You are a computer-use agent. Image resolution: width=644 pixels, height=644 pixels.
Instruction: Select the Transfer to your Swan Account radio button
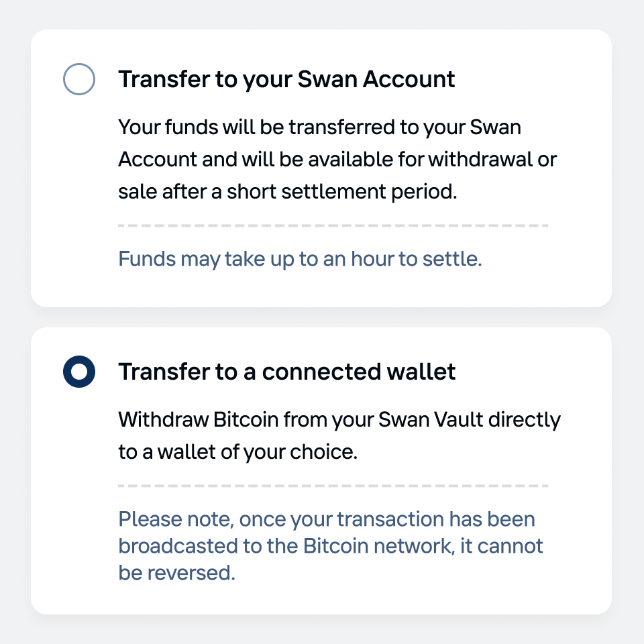tap(78, 78)
